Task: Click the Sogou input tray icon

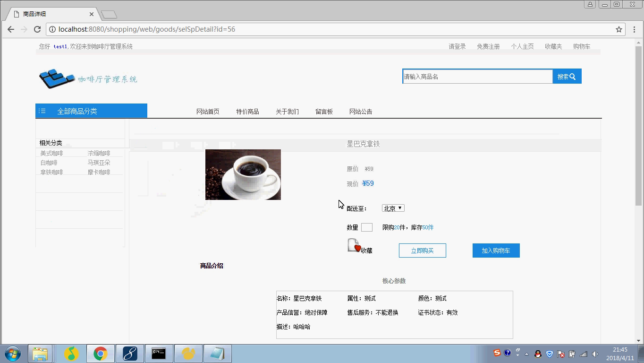Action: [497, 353]
